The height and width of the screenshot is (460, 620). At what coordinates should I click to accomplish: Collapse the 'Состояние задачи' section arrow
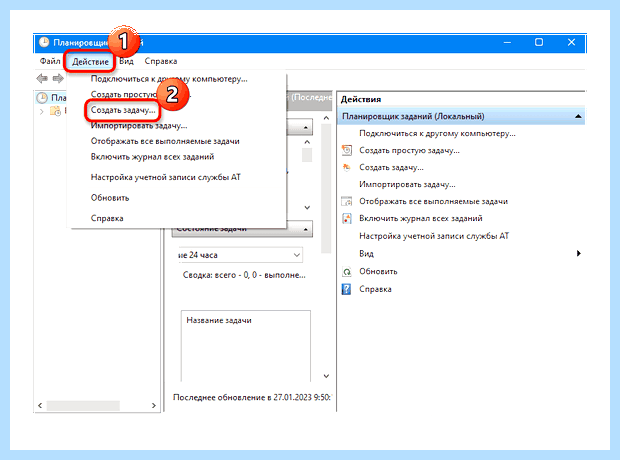tap(306, 229)
